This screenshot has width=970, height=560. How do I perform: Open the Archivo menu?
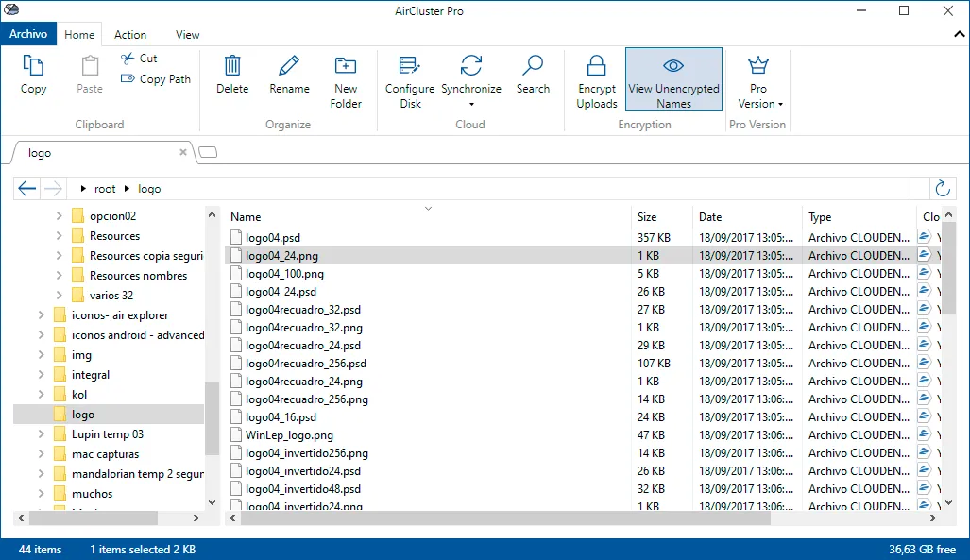click(27, 34)
